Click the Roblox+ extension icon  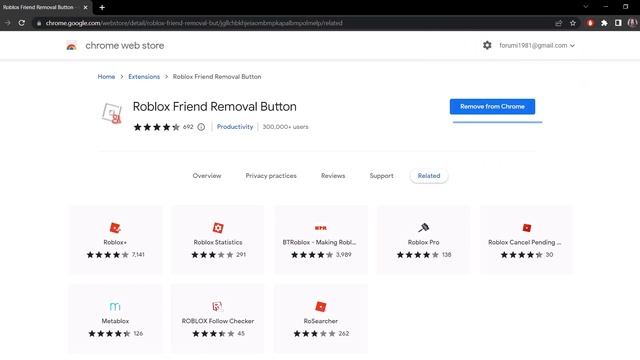pyautogui.click(x=115, y=228)
